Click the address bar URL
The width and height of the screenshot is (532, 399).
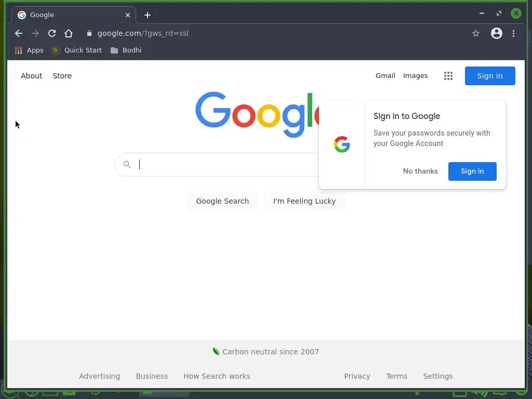[x=143, y=33]
